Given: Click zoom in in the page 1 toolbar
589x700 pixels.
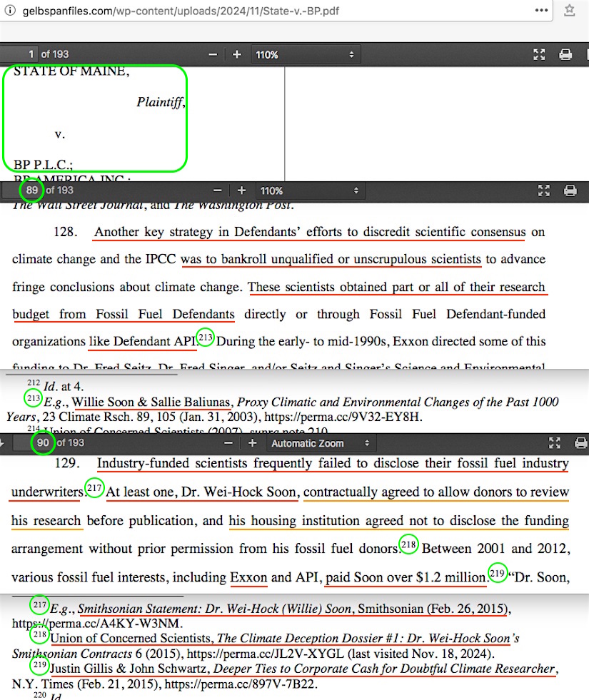Looking at the screenshot, I should coord(237,54).
